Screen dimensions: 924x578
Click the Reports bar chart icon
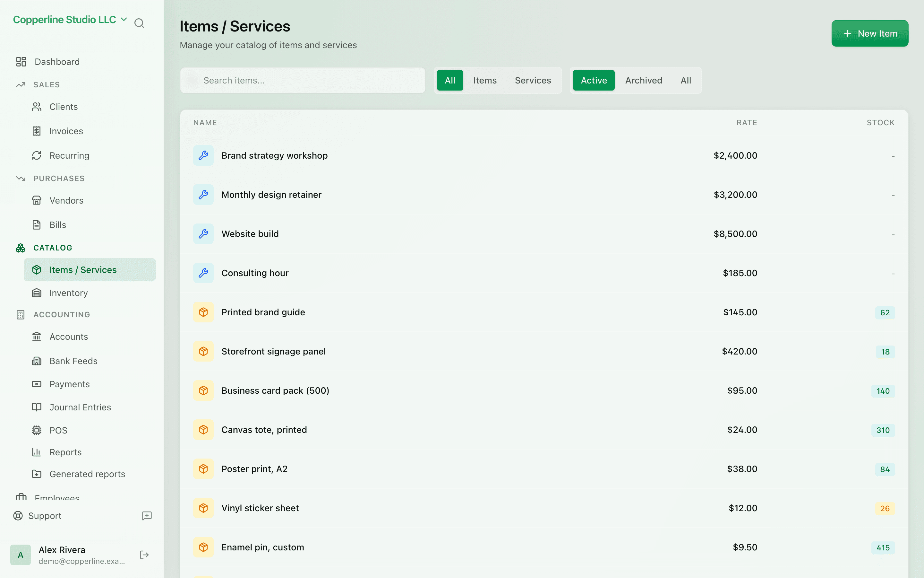click(37, 452)
